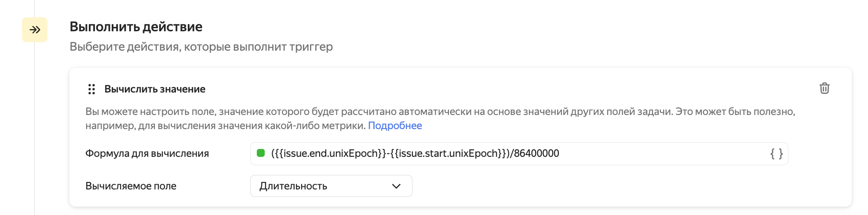Click the chevron arrow of computed field dropdown
Image resolution: width=868 pixels, height=215 pixels.
pos(396,186)
